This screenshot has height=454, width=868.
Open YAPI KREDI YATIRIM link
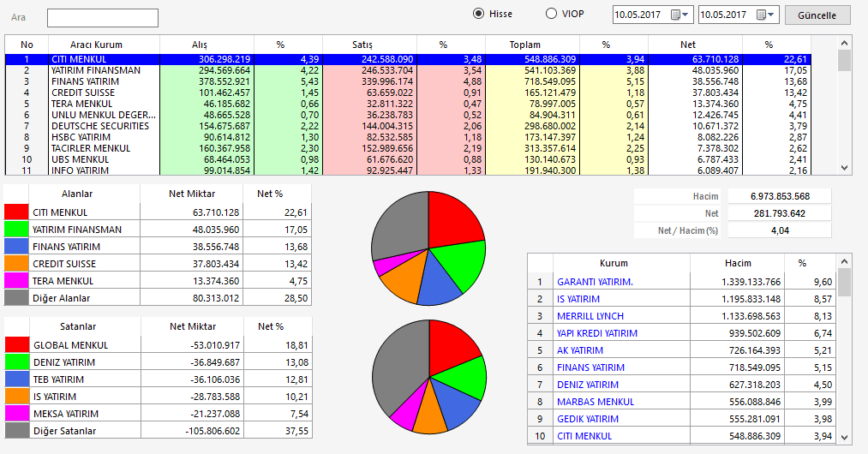pos(596,333)
